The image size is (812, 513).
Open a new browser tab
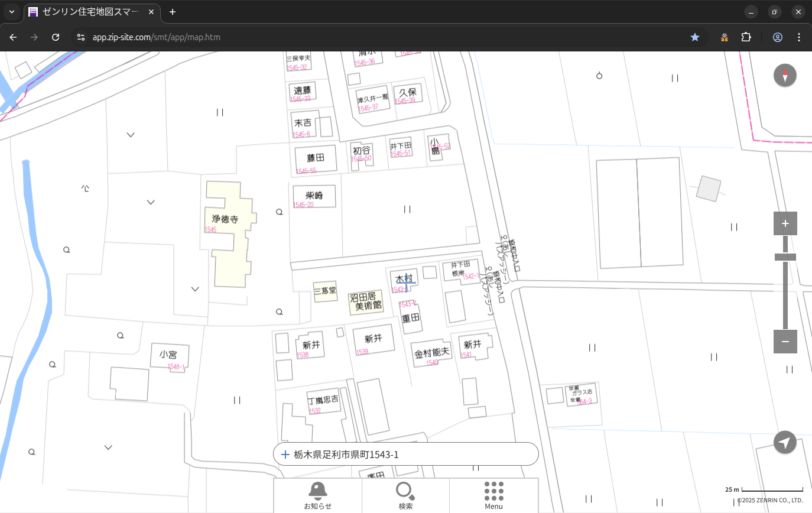tap(173, 12)
